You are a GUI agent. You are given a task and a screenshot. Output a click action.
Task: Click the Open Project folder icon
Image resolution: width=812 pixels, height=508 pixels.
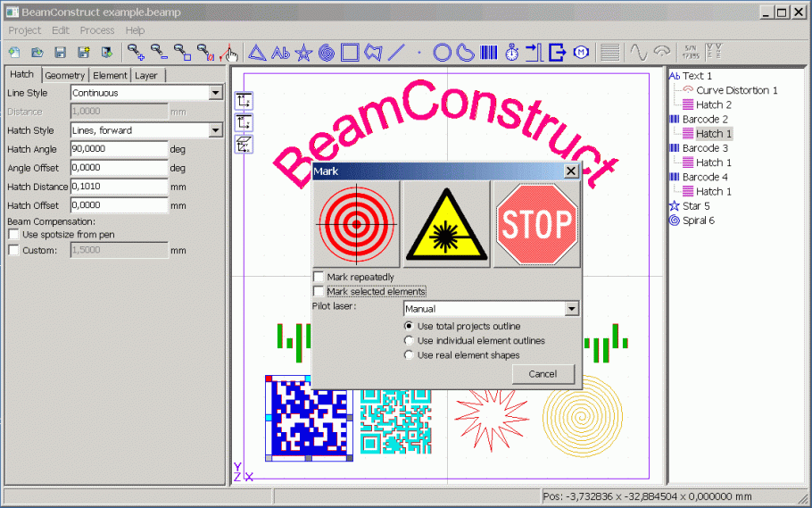coord(37,53)
